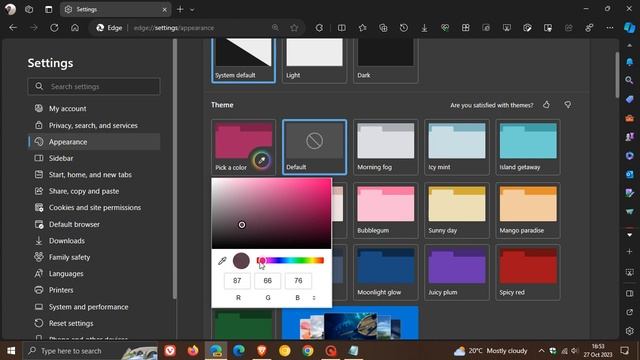The height and width of the screenshot is (360, 640).
Task: Open sidebar settings gear icon
Action: point(629,331)
